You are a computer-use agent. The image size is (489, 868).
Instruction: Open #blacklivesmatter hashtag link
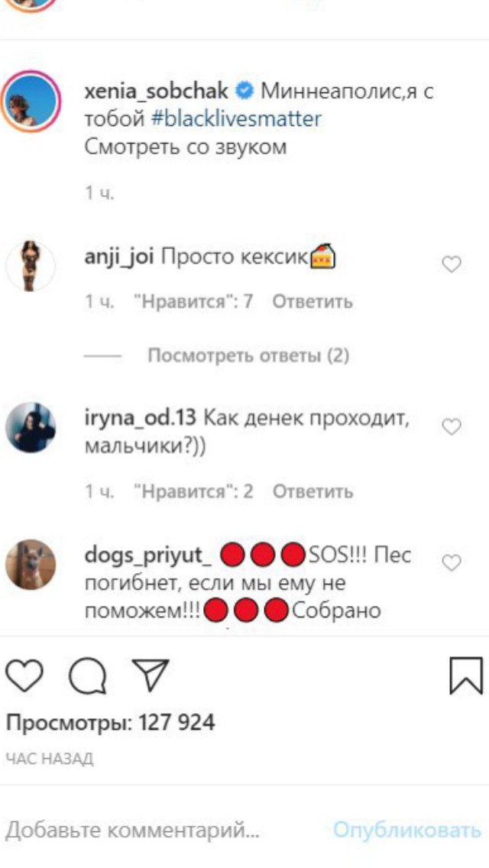pyautogui.click(x=236, y=118)
